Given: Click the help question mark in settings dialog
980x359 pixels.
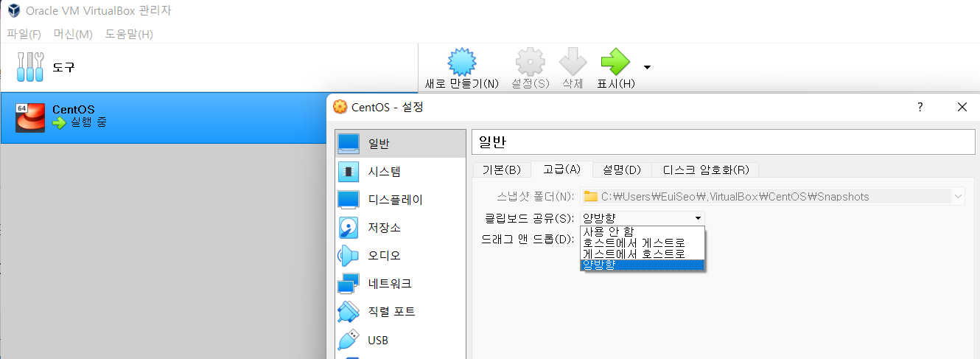Looking at the screenshot, I should point(920,107).
